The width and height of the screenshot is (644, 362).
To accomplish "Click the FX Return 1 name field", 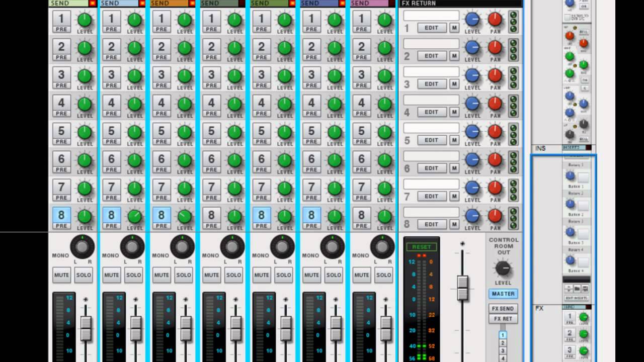I will coord(431,16).
